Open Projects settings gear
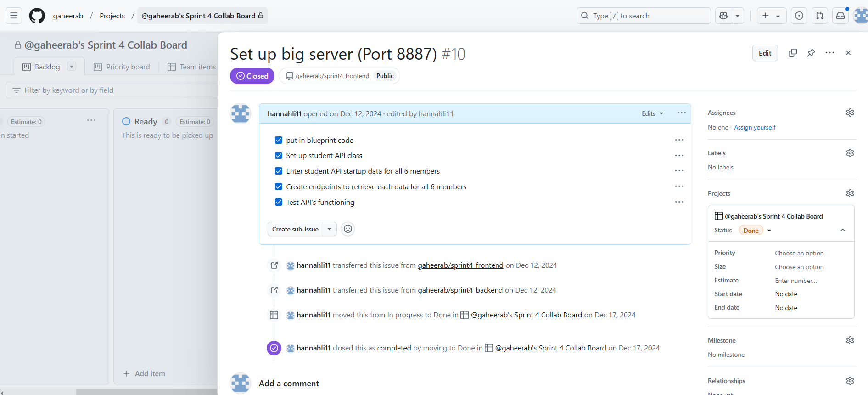Viewport: 868px width, 395px height. [x=850, y=193]
